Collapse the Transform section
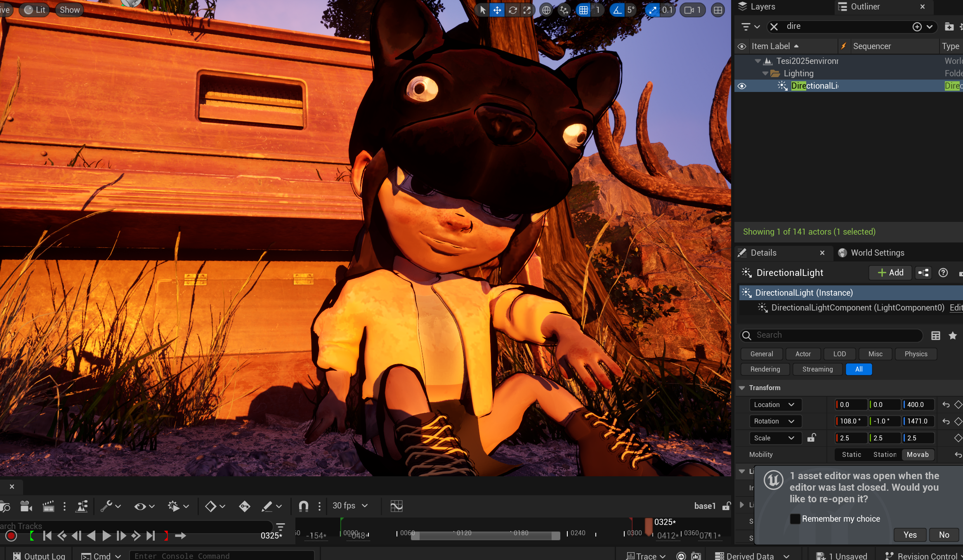 [742, 388]
